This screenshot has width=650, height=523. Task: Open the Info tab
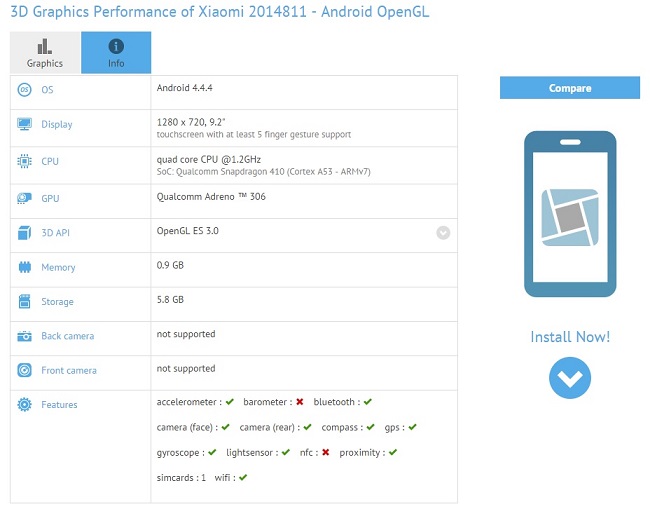coord(116,53)
